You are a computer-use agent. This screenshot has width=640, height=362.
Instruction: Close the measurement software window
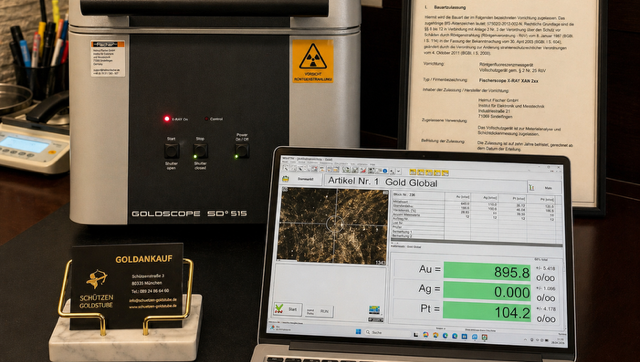point(559,167)
